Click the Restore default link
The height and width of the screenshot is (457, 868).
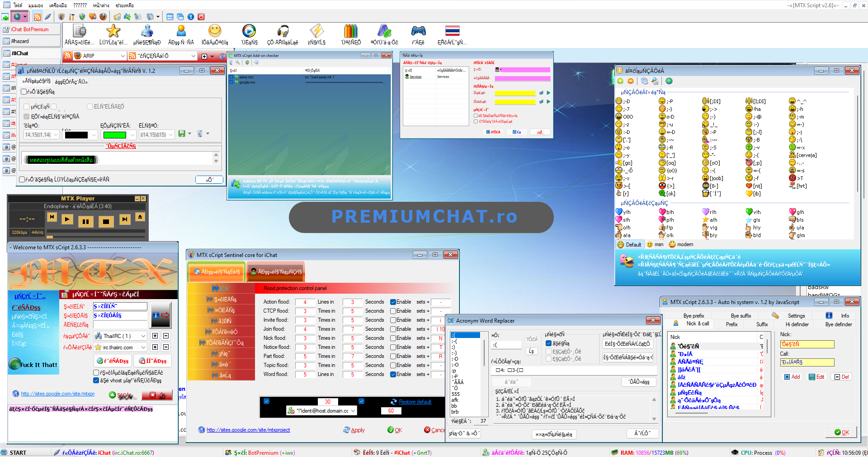[415, 402]
